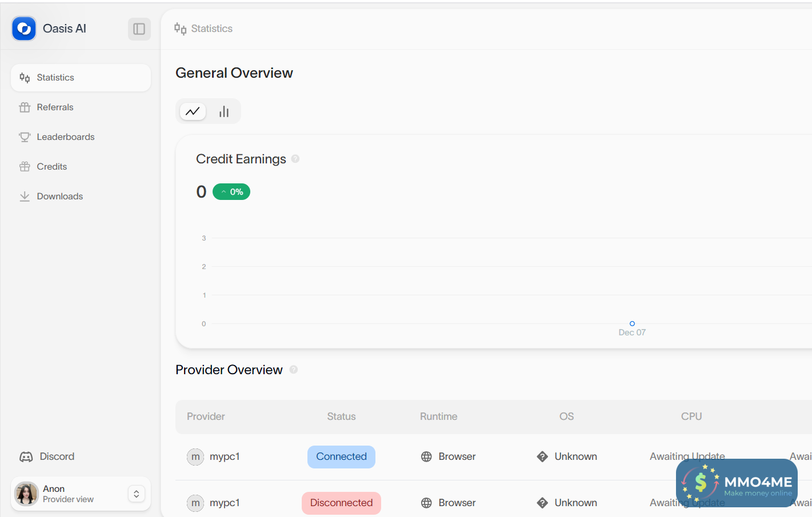Click the Dec 07 data point on chart

(x=632, y=323)
